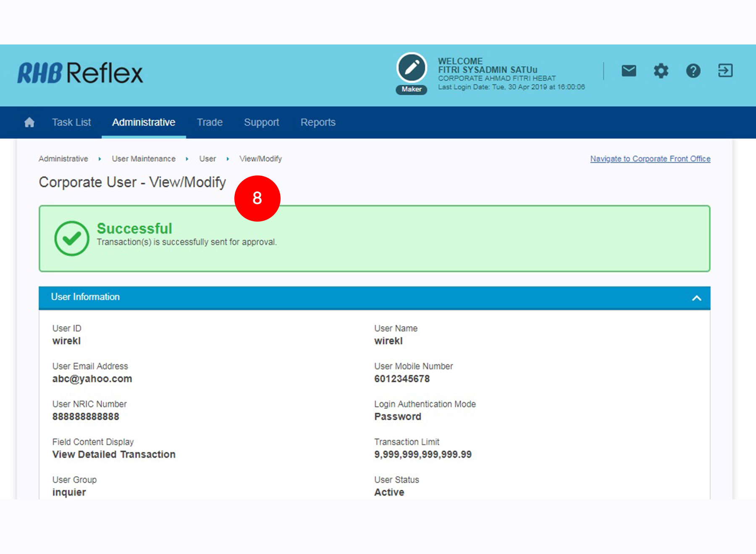Viewport: 756px width, 554px height.
Task: Select the Administrative navigation tab
Action: point(144,123)
